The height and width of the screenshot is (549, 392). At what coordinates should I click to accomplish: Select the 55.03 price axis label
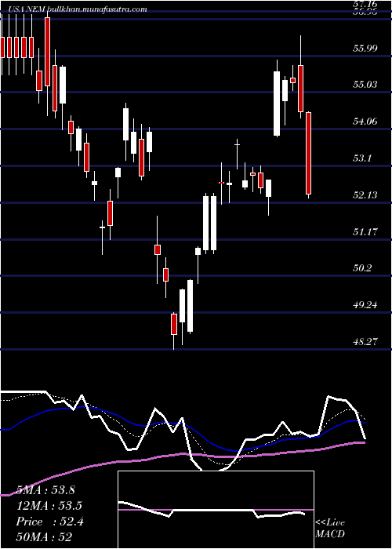(x=365, y=85)
